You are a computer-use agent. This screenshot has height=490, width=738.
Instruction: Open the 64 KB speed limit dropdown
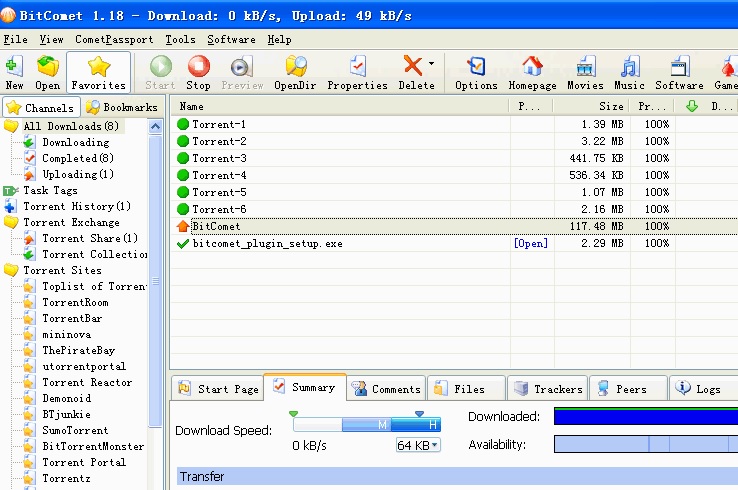click(x=418, y=445)
